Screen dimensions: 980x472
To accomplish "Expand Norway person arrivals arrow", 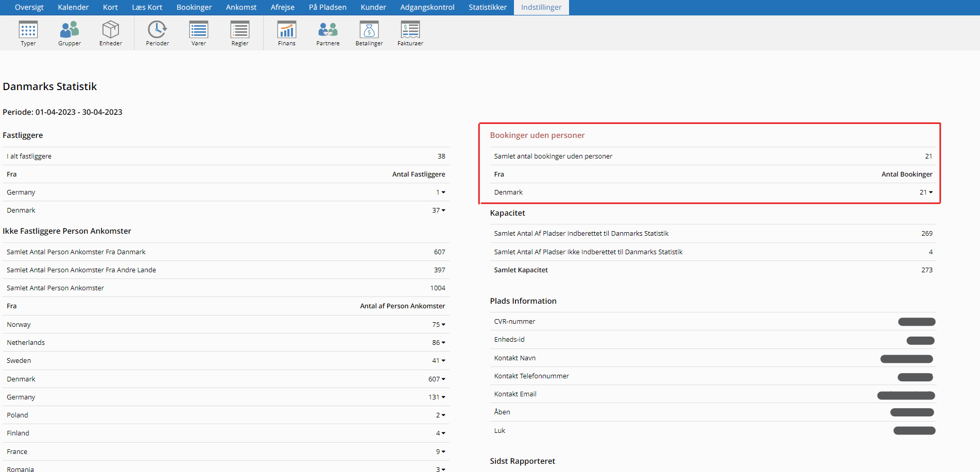I will tap(443, 325).
